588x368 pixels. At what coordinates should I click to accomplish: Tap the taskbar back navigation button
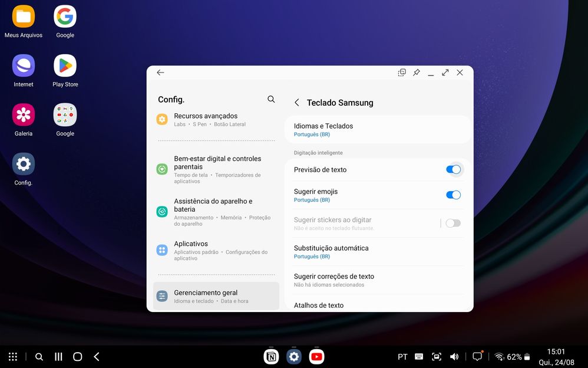[97, 357]
